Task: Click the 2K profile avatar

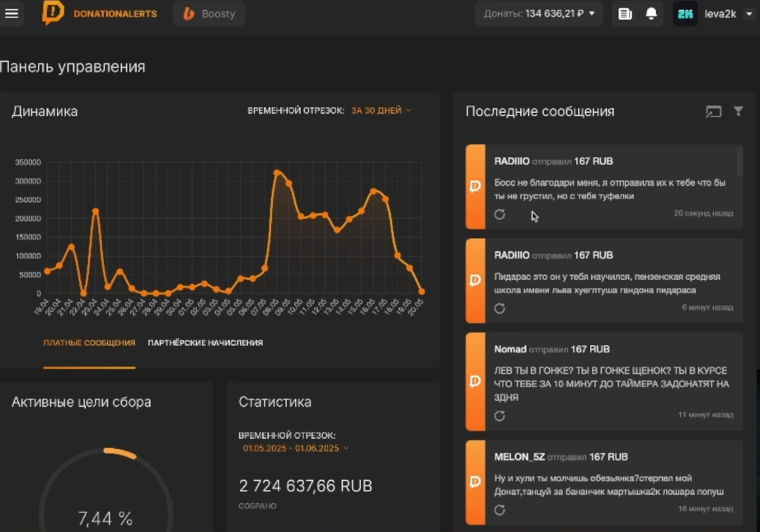Action: pos(685,13)
